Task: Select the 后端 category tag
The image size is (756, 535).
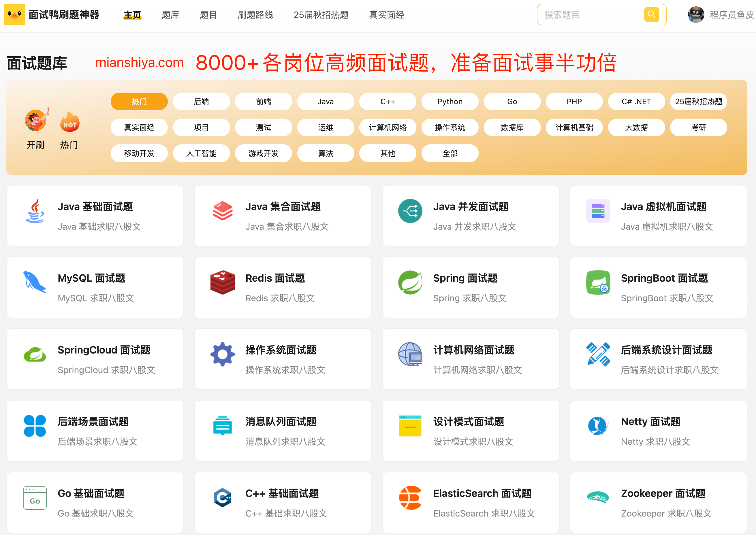Action: pos(201,101)
